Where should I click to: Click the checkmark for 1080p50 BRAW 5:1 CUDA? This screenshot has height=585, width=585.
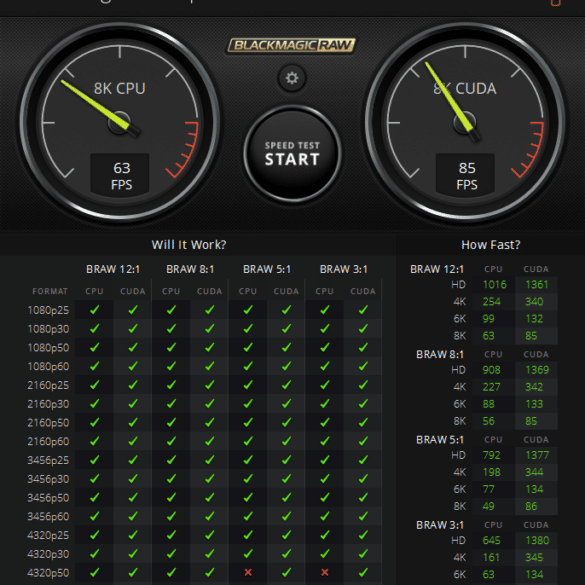[x=286, y=347]
